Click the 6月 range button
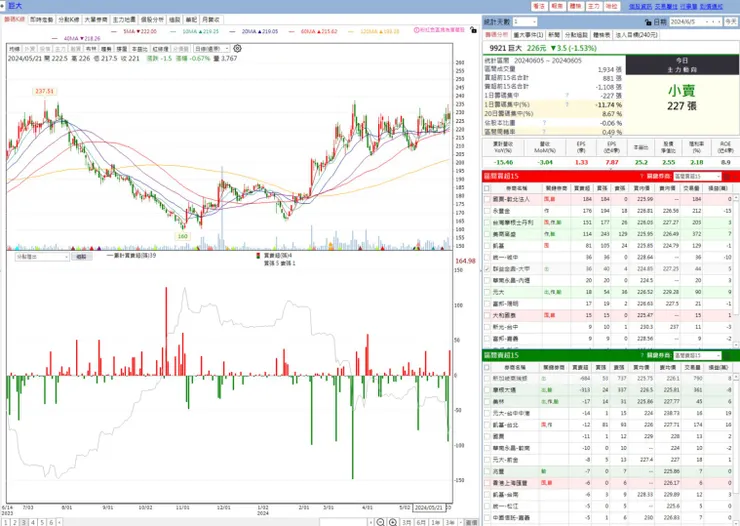740x526 pixels. (x=421, y=522)
